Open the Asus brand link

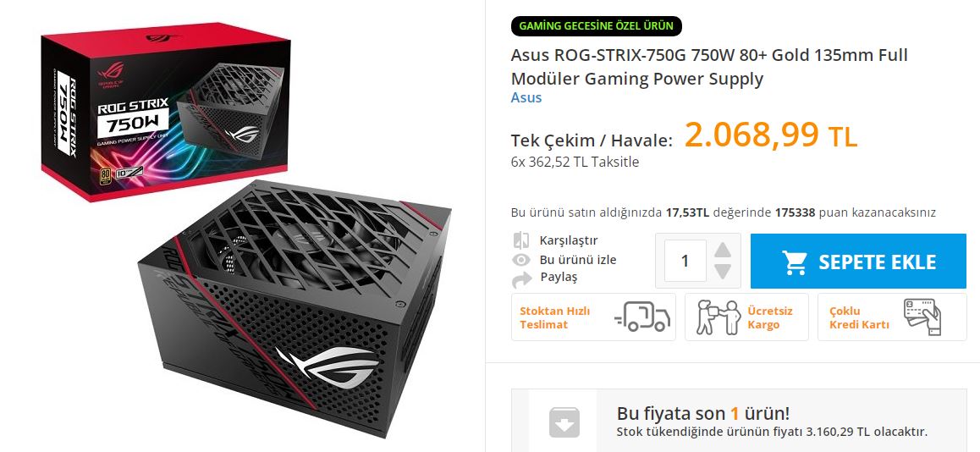click(x=526, y=97)
